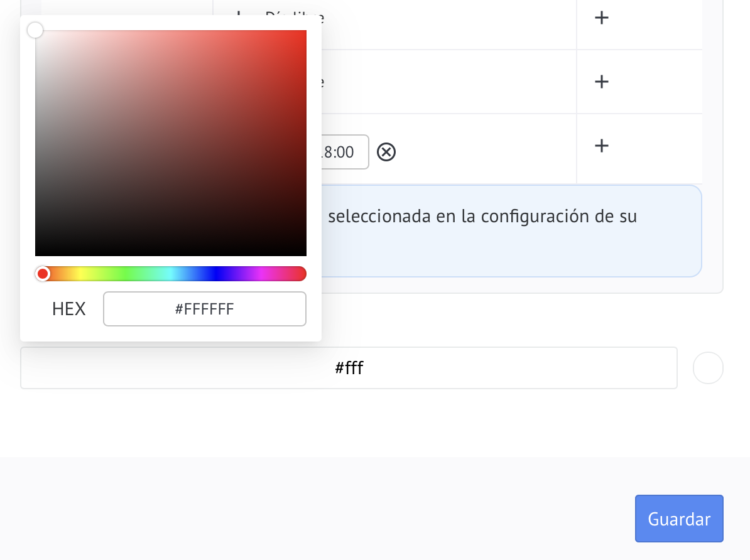Set the hue bar to blue

[215, 274]
